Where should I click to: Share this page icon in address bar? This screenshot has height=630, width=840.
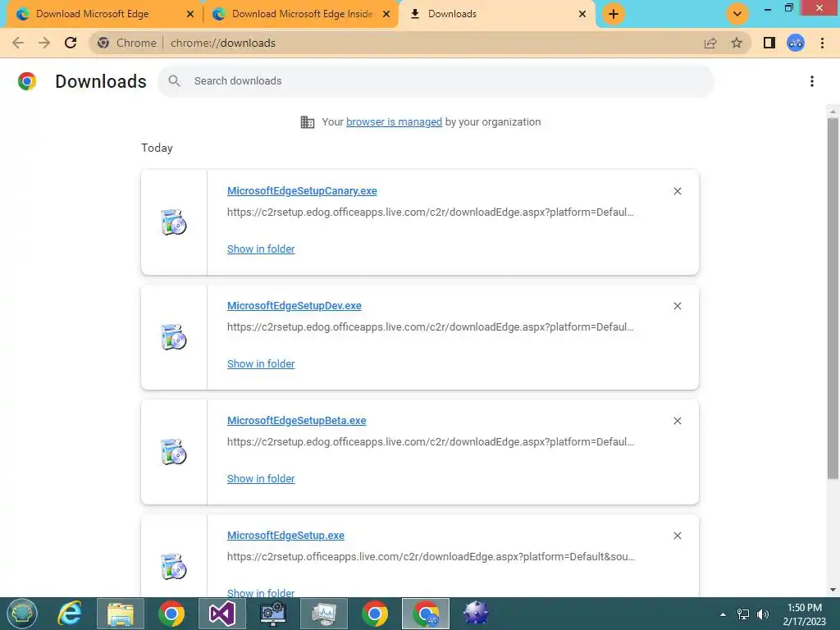[x=710, y=43]
